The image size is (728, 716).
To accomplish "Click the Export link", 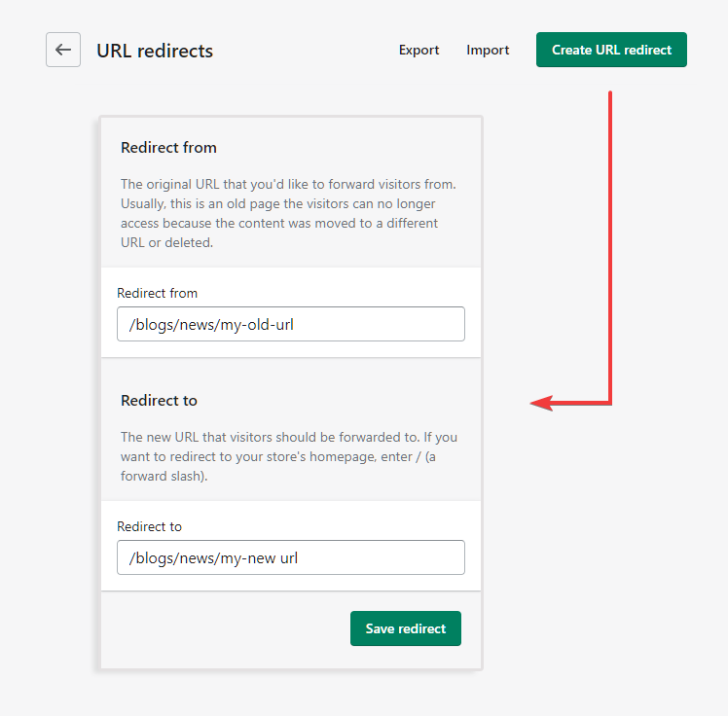I will [x=419, y=50].
